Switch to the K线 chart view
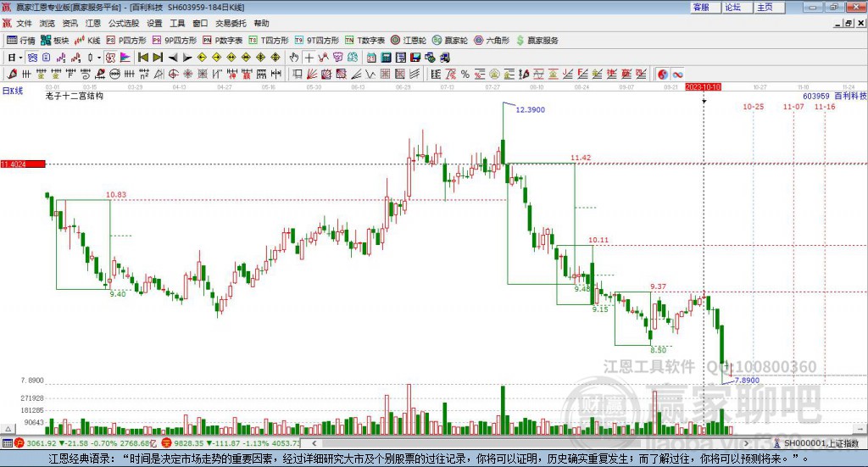The width and height of the screenshot is (868, 467). coord(87,41)
